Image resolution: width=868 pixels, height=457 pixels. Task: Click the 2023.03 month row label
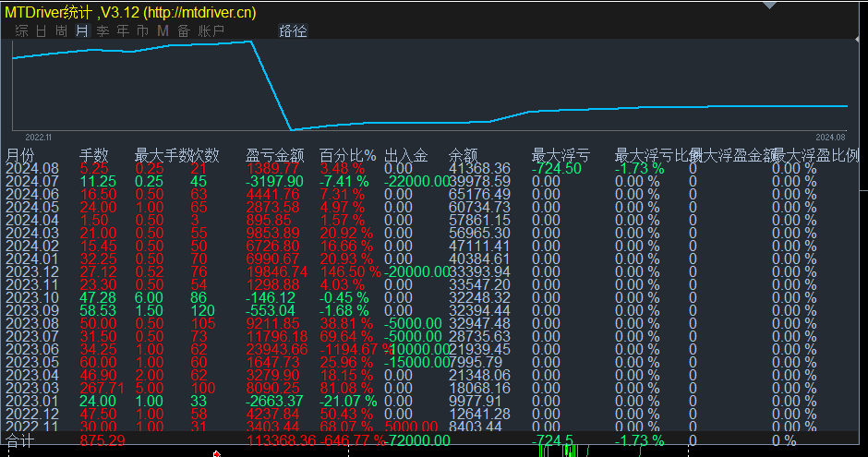pyautogui.click(x=32, y=389)
